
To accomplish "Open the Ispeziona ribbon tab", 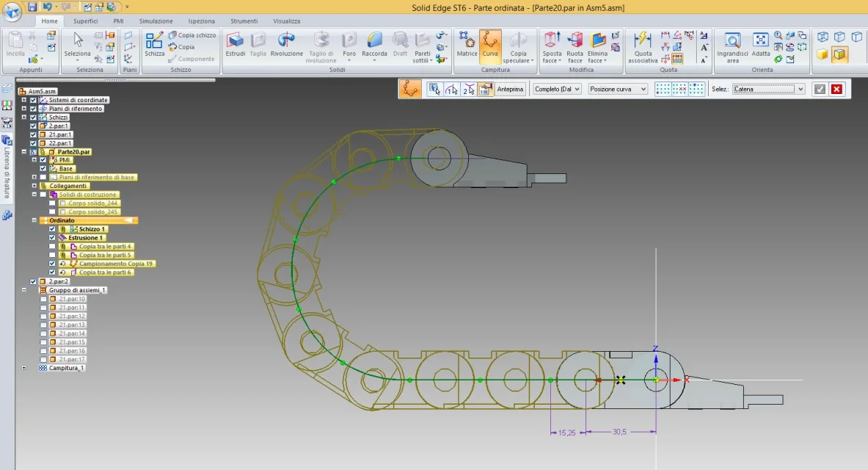I will coord(202,21).
